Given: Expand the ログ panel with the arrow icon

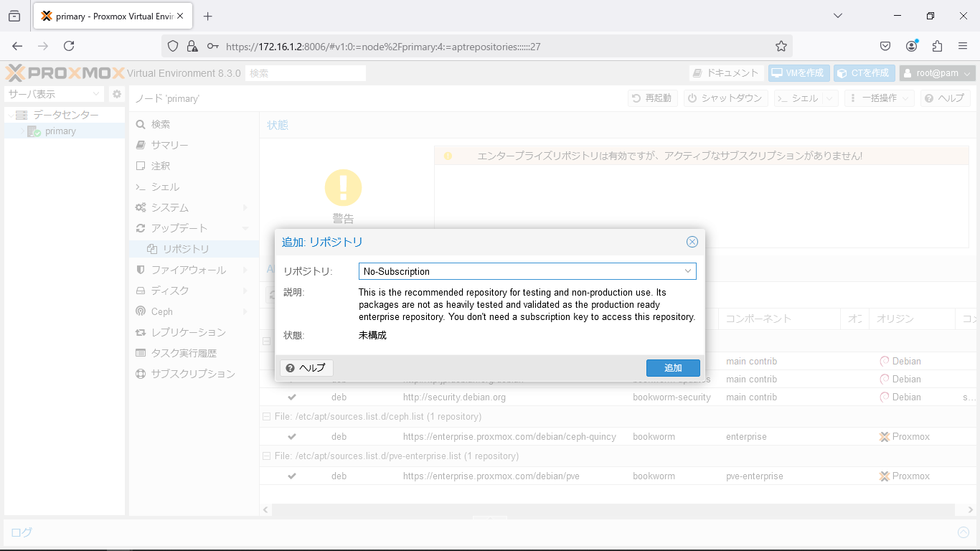Looking at the screenshot, I should 963,532.
